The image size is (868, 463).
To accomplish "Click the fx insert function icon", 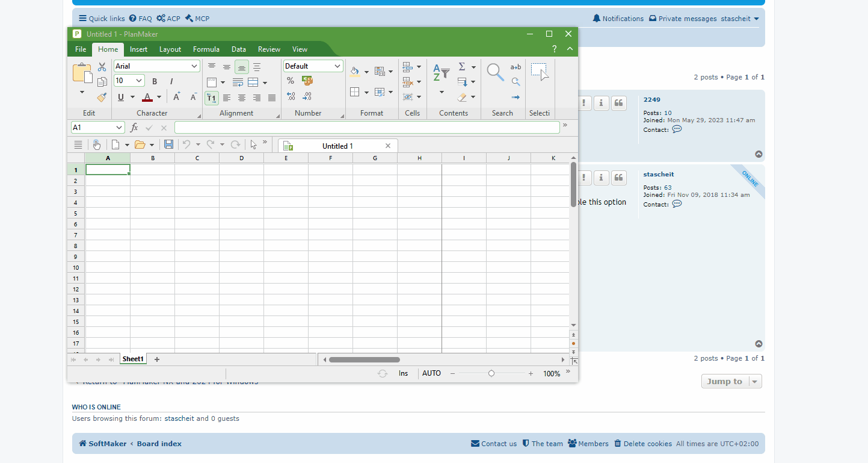I will (x=134, y=128).
